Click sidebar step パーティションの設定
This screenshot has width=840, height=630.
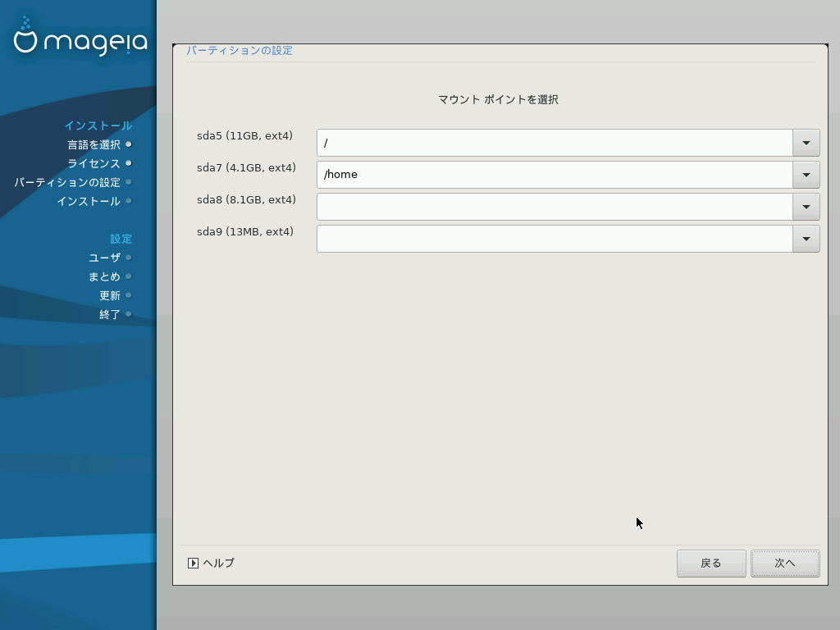point(67,183)
